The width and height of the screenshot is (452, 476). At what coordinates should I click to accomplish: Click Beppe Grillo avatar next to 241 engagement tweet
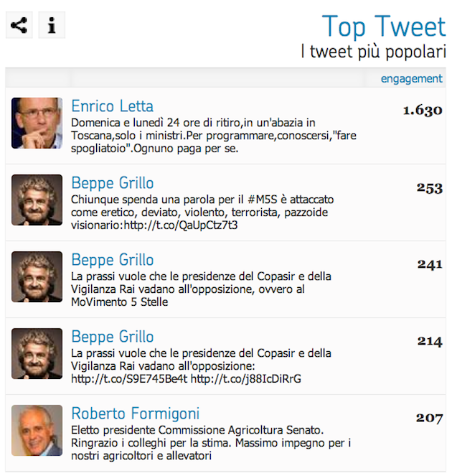tap(37, 276)
